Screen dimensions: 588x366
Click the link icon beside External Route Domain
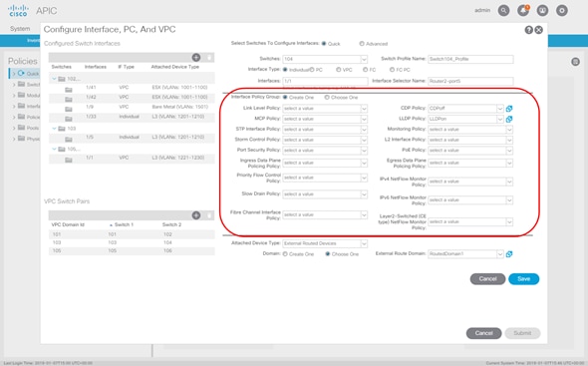[x=509, y=254]
